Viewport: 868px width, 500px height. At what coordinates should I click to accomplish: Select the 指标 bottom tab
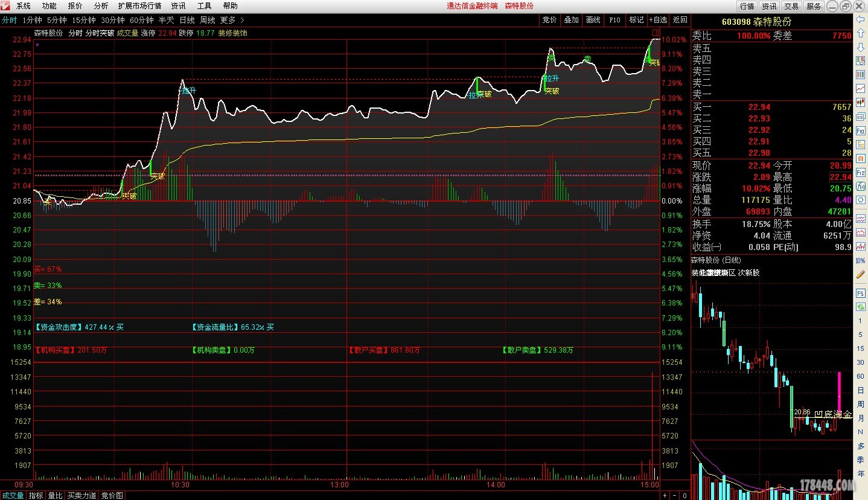click(36, 495)
